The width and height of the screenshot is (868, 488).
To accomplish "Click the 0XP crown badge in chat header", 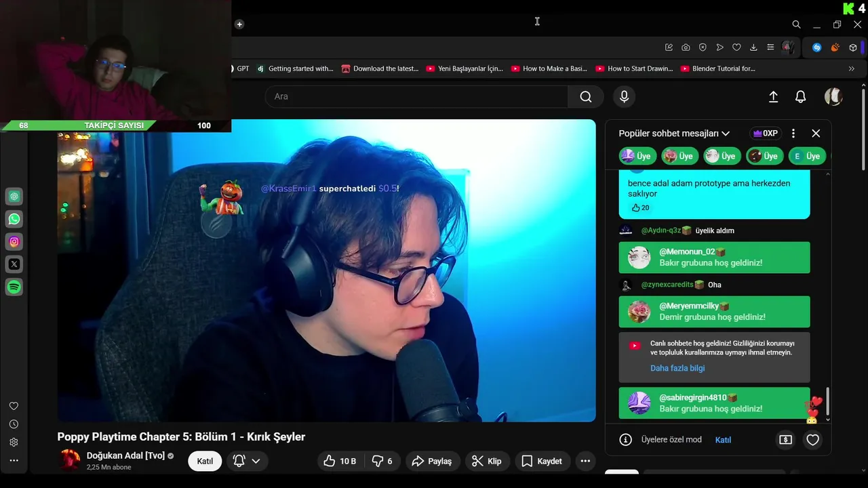I will tap(766, 134).
